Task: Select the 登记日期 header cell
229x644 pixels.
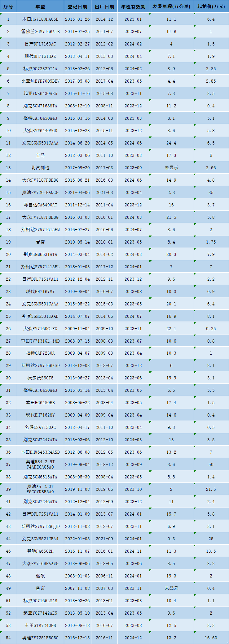Action: [77, 6]
